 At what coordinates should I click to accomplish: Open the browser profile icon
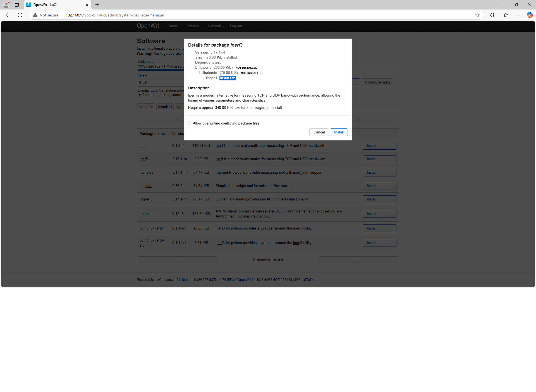coord(6,5)
